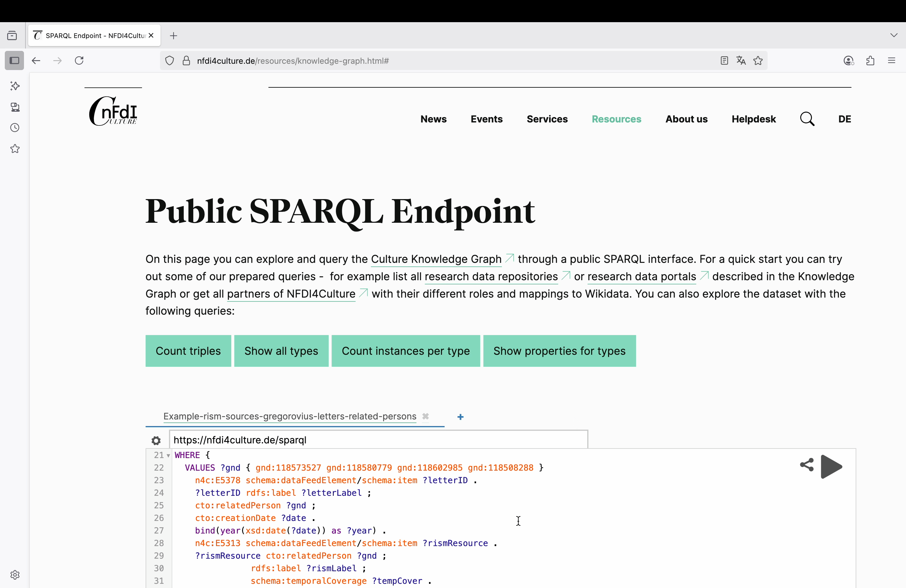Click the Count triples button

188,351
